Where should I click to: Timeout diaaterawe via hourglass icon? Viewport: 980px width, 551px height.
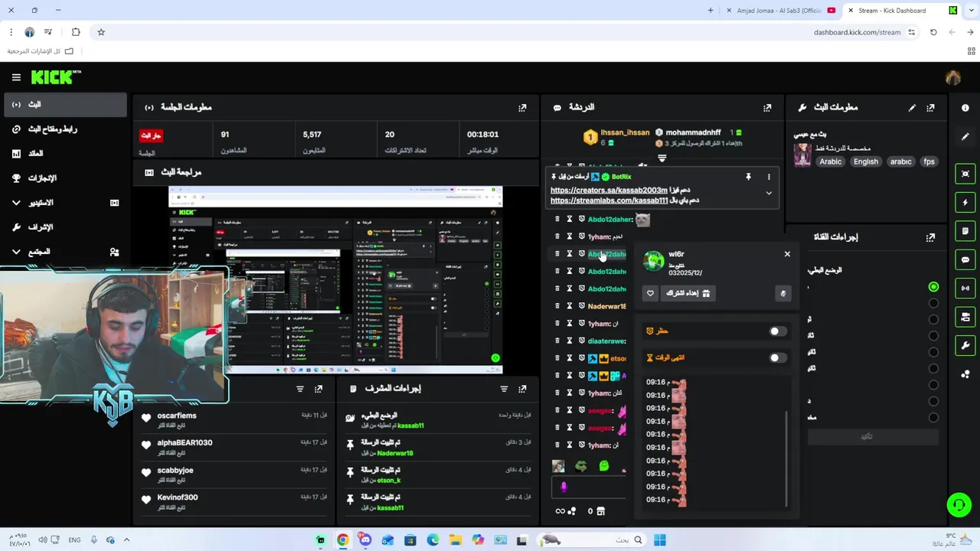[569, 341]
